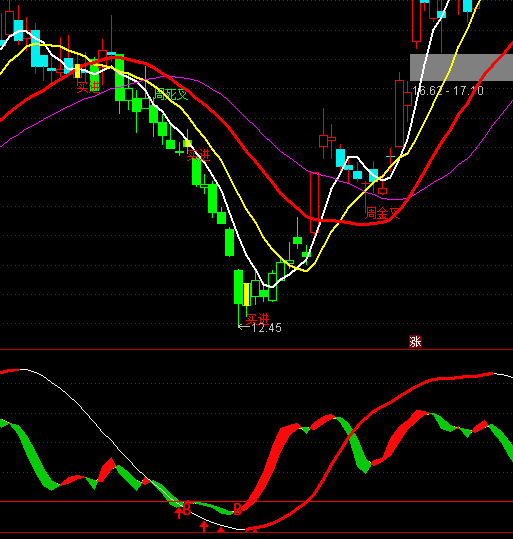The height and width of the screenshot is (539, 513).
Task: Select the small yellow candle mid-downtrend
Action: tap(187, 143)
